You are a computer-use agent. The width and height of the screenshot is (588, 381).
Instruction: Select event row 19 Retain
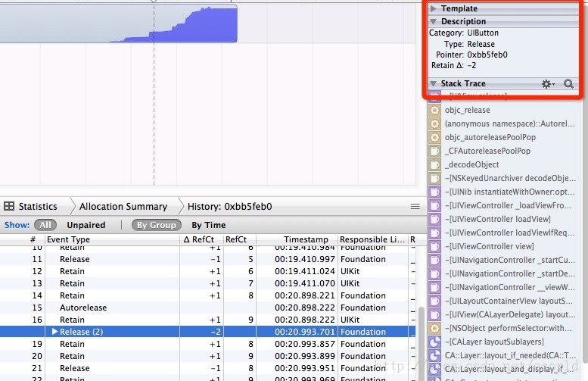pyautogui.click(x=208, y=344)
